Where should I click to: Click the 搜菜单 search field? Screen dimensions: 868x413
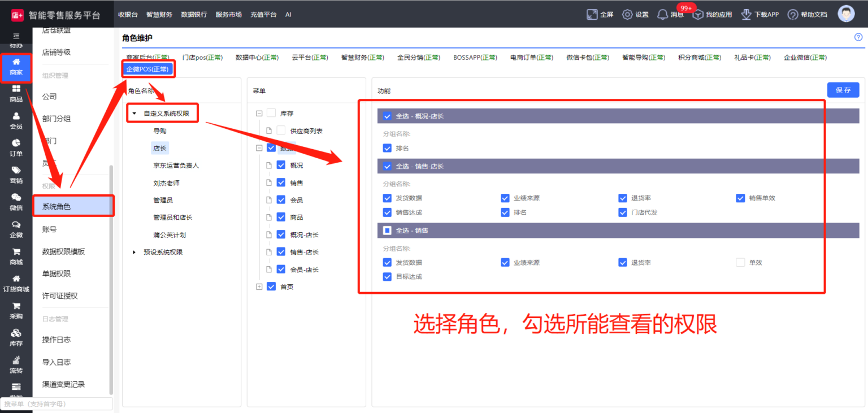pyautogui.click(x=57, y=404)
